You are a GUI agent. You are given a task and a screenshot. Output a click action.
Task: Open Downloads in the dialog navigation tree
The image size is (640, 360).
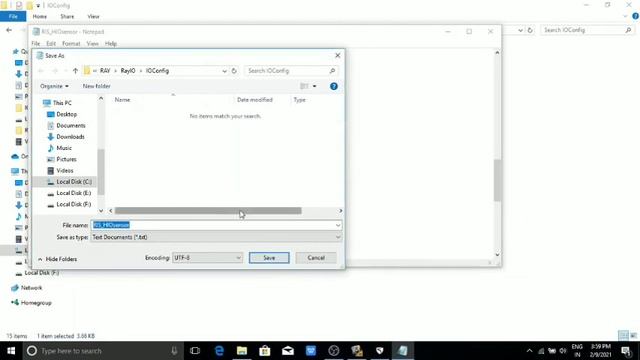point(70,137)
